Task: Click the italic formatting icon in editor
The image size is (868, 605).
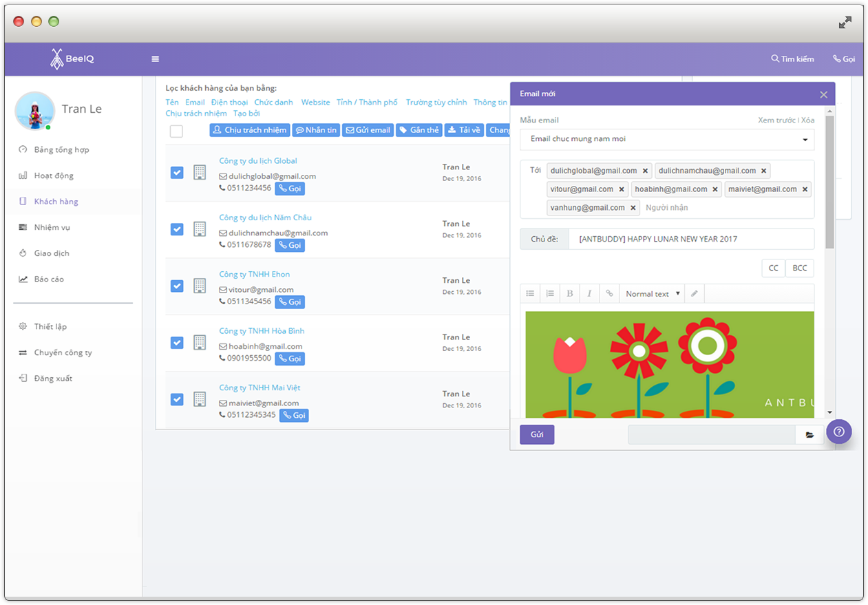Action: (589, 294)
